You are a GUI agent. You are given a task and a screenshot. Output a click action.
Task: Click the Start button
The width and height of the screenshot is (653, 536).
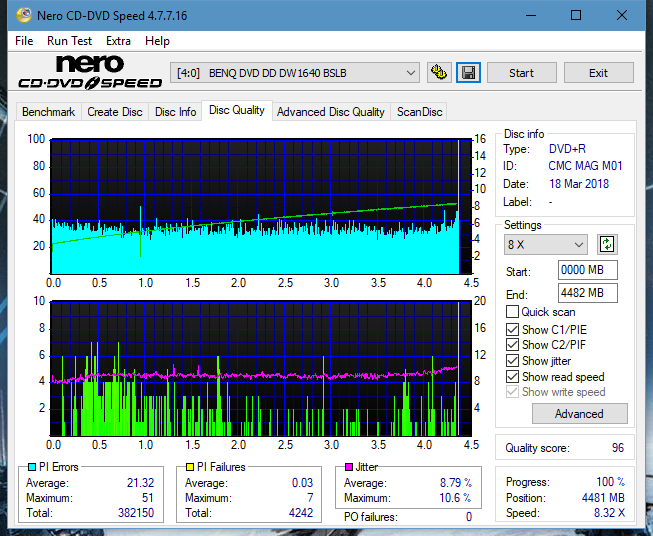pyautogui.click(x=521, y=73)
